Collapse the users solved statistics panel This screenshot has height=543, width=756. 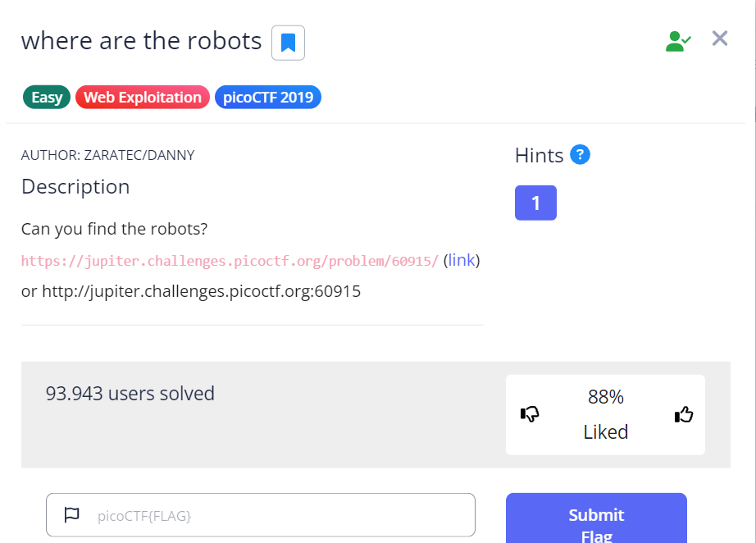coord(131,394)
